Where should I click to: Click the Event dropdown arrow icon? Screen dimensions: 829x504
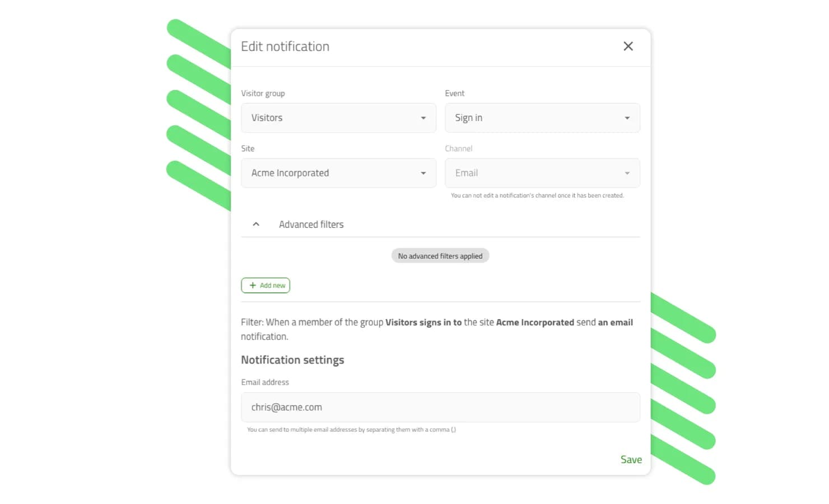pos(627,118)
